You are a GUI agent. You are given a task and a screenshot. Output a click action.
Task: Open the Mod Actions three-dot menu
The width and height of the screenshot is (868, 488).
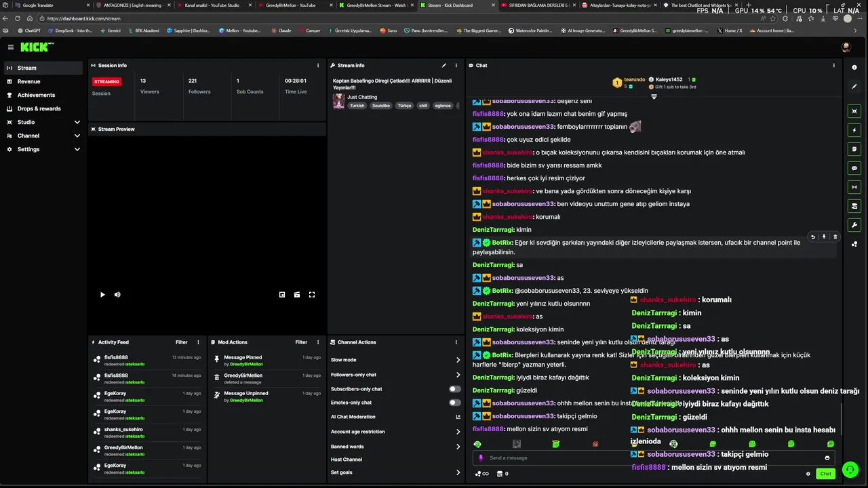pos(318,342)
